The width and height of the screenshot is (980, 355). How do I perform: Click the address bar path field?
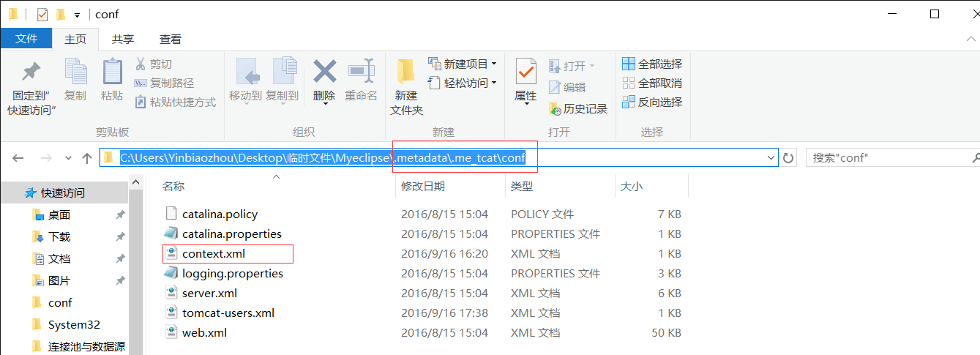click(x=439, y=157)
